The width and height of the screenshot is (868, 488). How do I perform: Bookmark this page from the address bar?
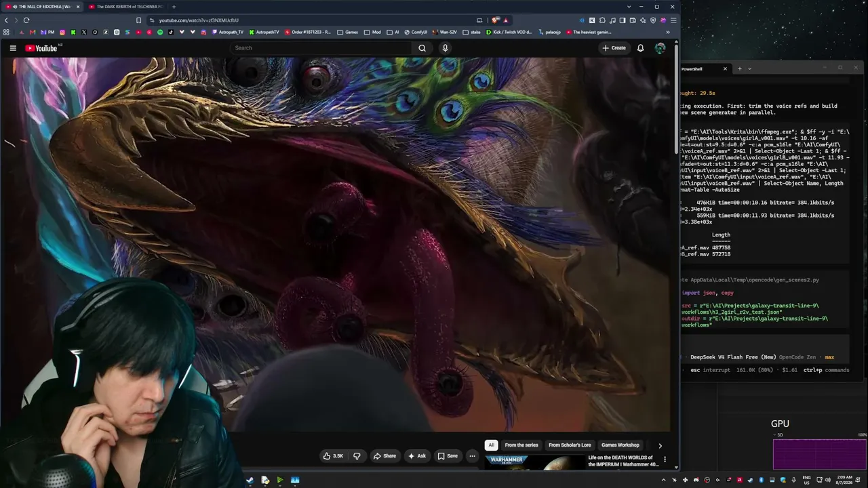coord(139,20)
